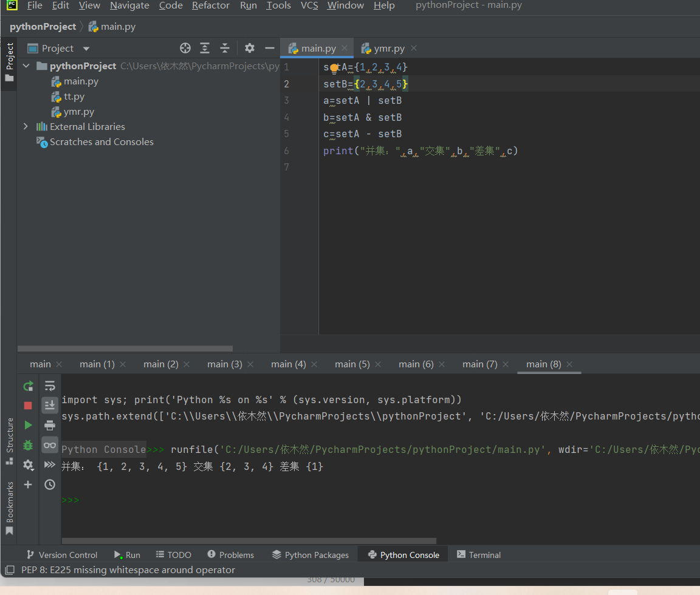Screen dimensions: 700x595
Task: Attach the debugger using the green bug icon
Action: click(x=28, y=445)
